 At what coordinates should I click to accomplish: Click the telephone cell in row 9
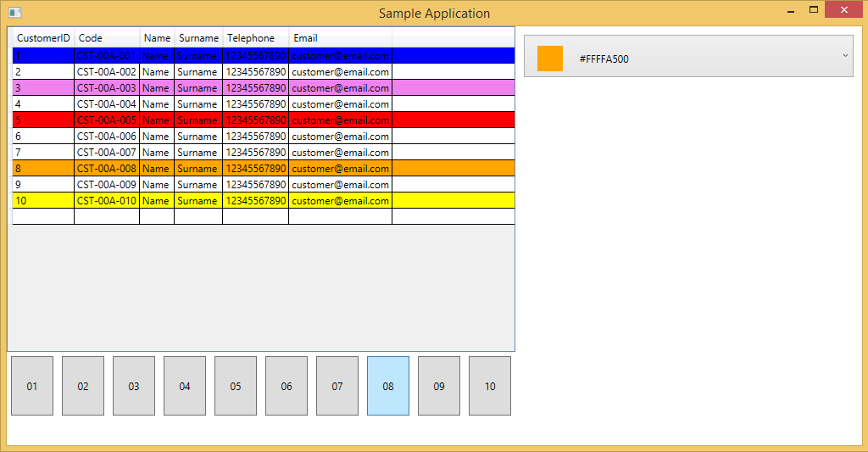point(256,185)
